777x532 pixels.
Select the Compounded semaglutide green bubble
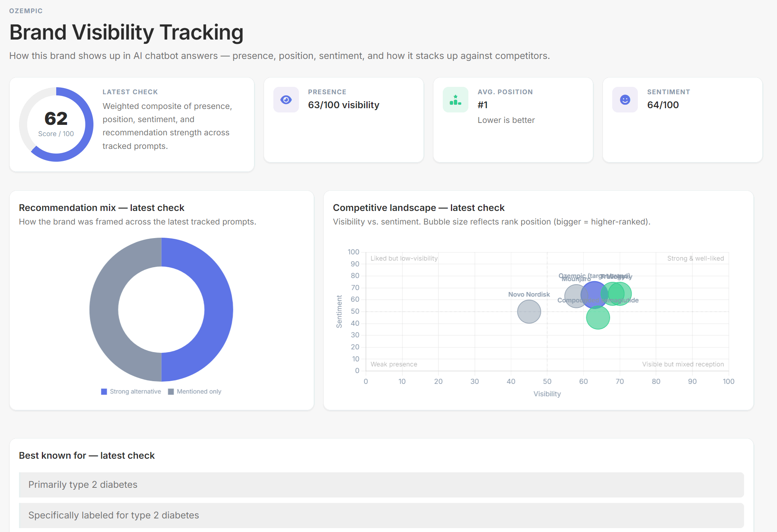point(598,318)
